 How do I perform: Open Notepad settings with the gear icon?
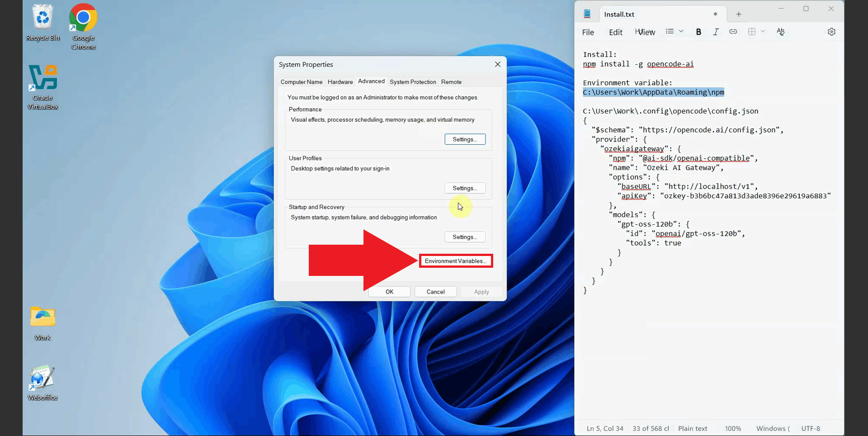[x=832, y=32]
